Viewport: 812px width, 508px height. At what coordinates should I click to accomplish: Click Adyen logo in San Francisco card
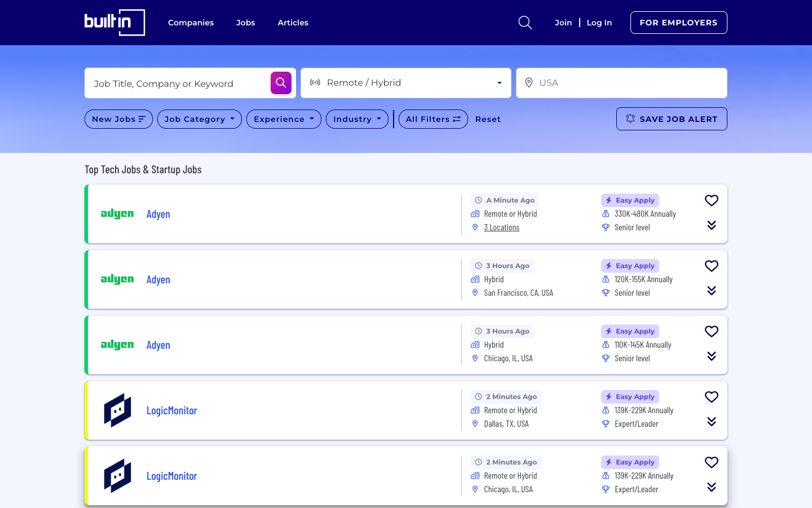(x=117, y=279)
